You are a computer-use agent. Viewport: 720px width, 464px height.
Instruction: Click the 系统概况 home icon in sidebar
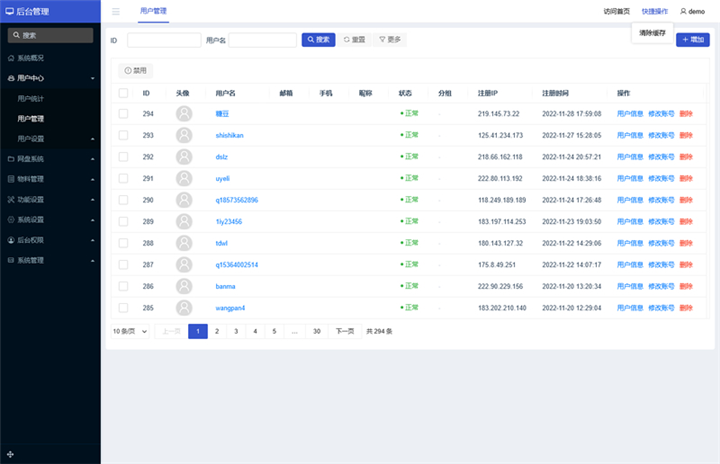point(11,58)
